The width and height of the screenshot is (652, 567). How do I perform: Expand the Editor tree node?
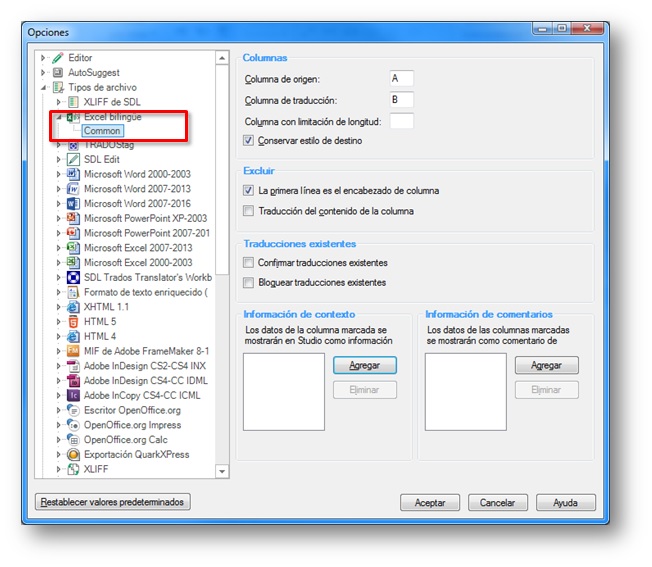[x=43, y=58]
